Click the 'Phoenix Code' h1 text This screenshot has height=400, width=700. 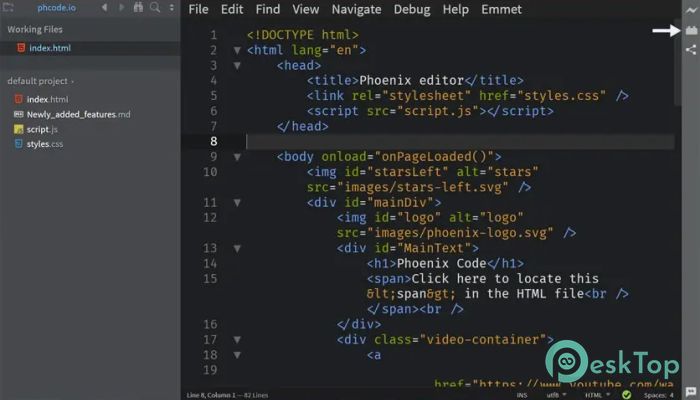(x=441, y=263)
